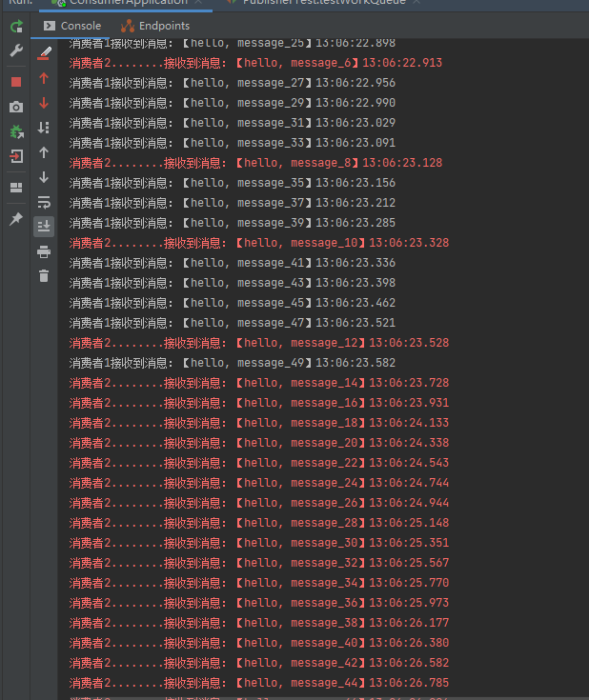Image resolution: width=589 pixels, height=700 pixels.
Task: Switch to the Endpoints tab
Action: click(x=155, y=26)
